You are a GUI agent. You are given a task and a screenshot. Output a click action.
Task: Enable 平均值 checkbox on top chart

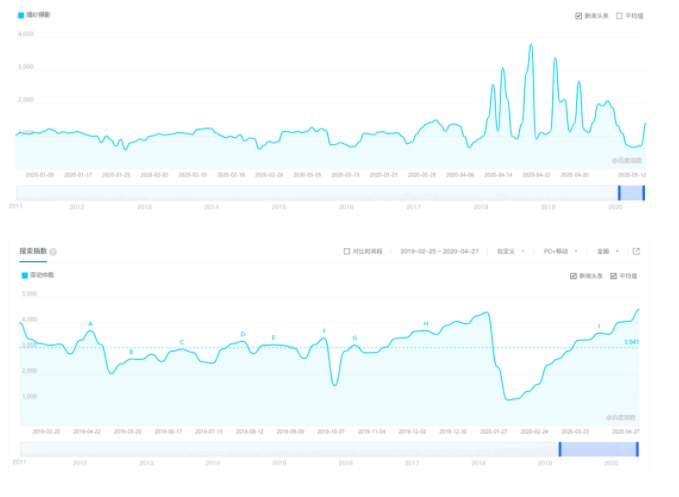click(x=619, y=16)
